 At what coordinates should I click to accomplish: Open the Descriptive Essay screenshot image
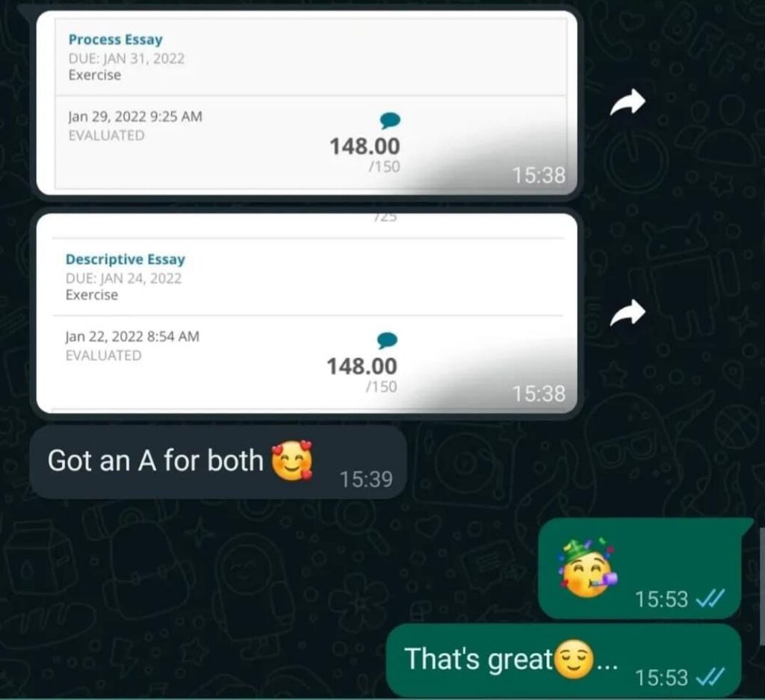point(307,313)
